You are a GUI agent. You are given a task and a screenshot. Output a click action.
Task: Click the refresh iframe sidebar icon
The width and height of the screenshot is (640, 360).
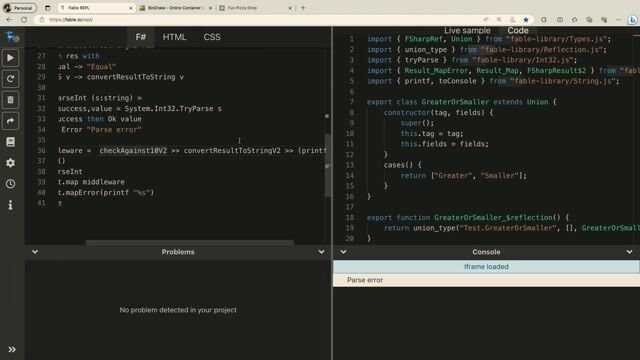pos(11,79)
